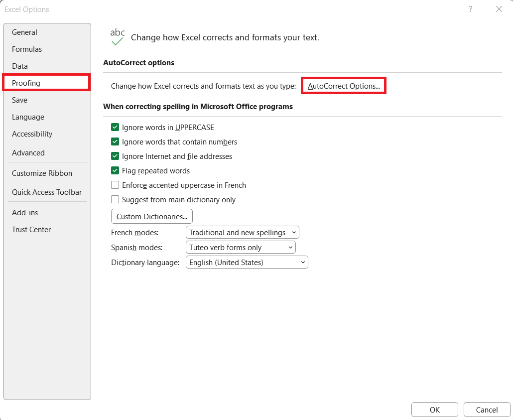This screenshot has width=513, height=420.
Task: Open Accessibility options
Action: tap(47, 134)
